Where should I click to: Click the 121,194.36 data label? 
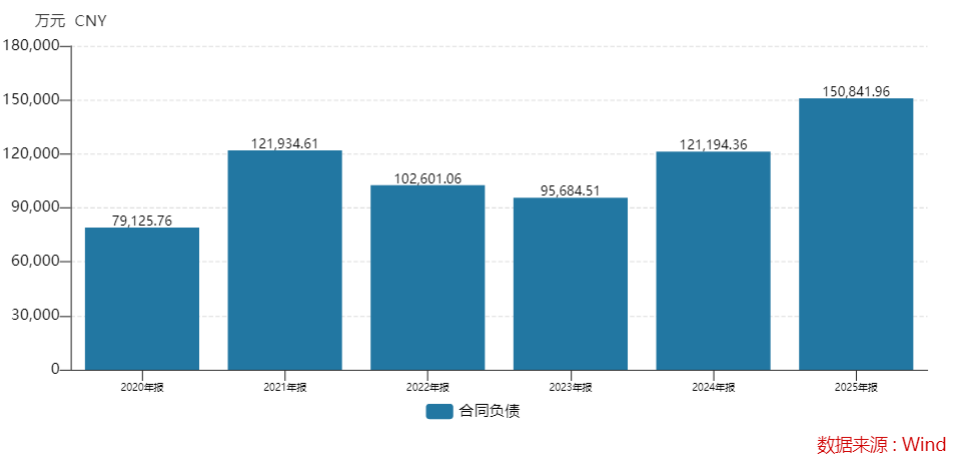[x=713, y=144]
